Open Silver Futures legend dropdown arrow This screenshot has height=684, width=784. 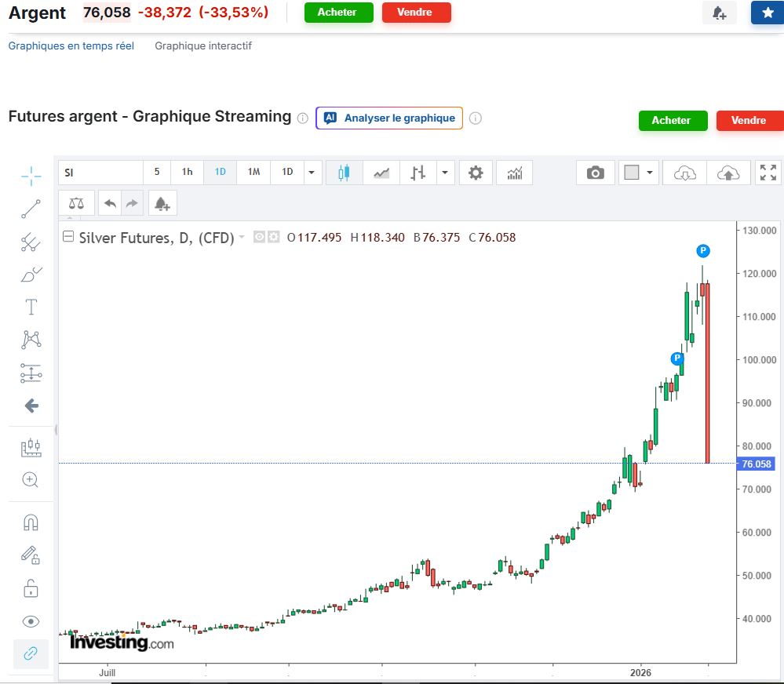[242, 237]
